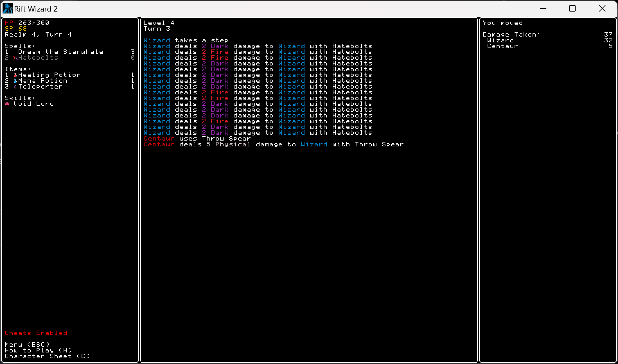Click the Wizard entry under Damage Taken
The height and width of the screenshot is (364, 618).
coord(500,40)
